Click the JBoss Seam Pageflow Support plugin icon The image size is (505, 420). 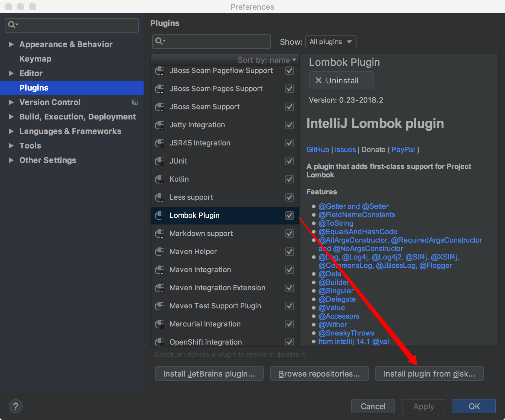click(160, 71)
